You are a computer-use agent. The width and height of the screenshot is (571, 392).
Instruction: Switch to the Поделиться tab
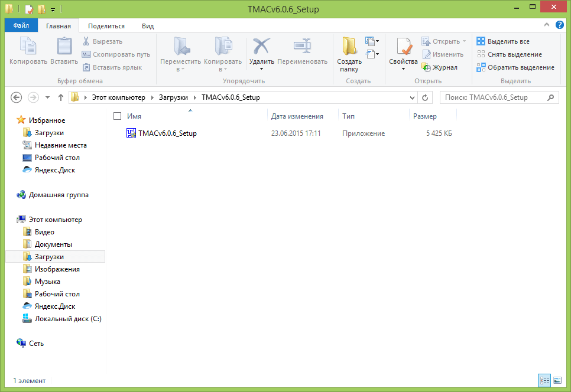click(106, 26)
